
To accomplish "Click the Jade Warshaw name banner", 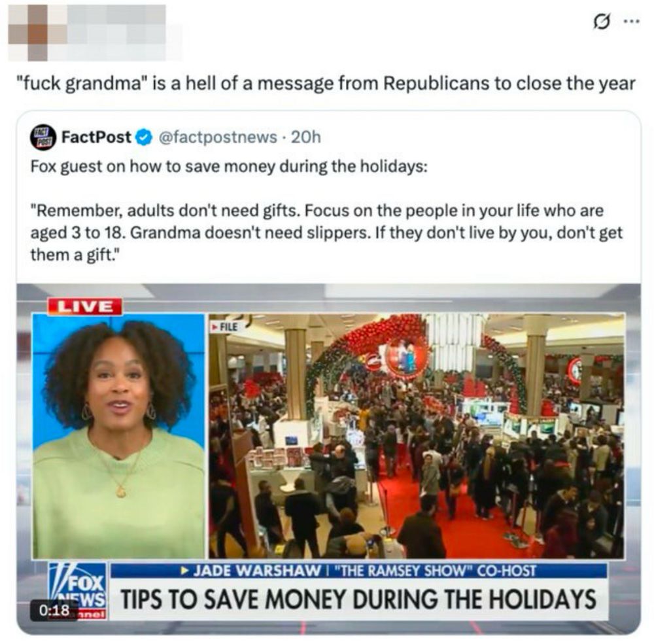I will pyautogui.click(x=358, y=571).
